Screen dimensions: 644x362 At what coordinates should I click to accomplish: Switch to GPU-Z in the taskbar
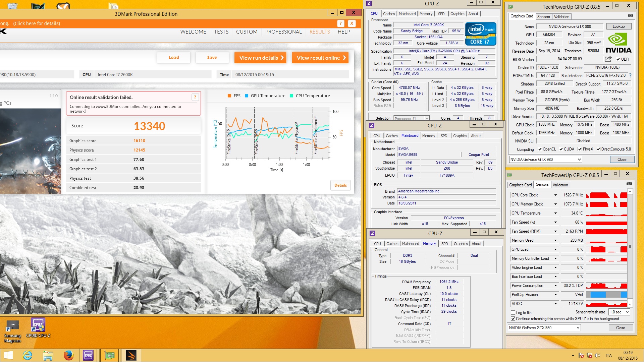(110, 355)
